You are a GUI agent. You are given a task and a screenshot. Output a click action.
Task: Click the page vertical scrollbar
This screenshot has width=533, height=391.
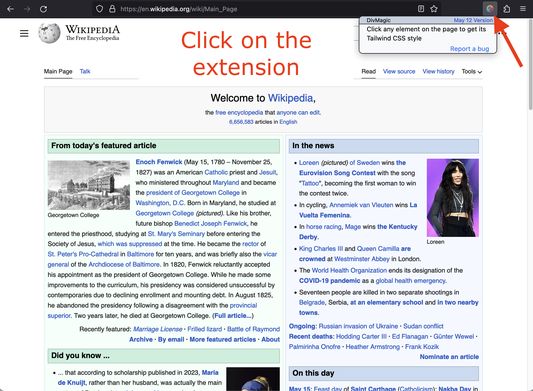530,65
